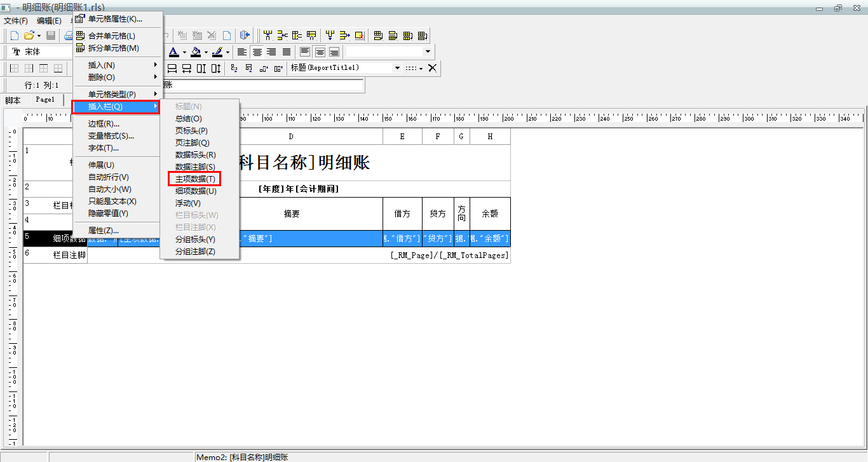Center text horizontally
The height and width of the screenshot is (462, 868).
(257, 52)
